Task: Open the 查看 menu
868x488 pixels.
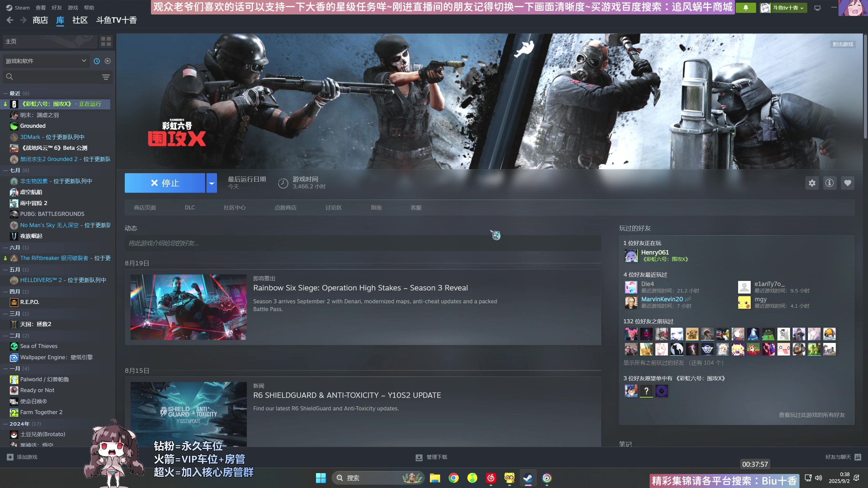Action: pos(40,7)
